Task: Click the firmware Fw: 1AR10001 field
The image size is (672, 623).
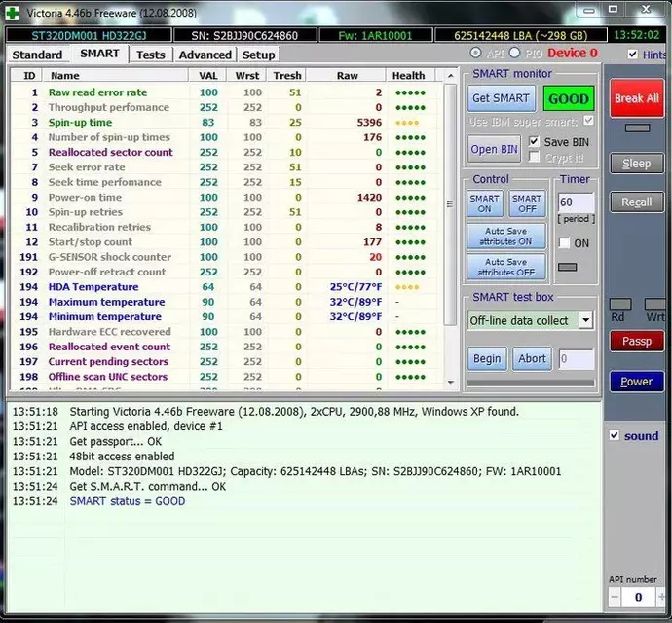Action: 375,35
